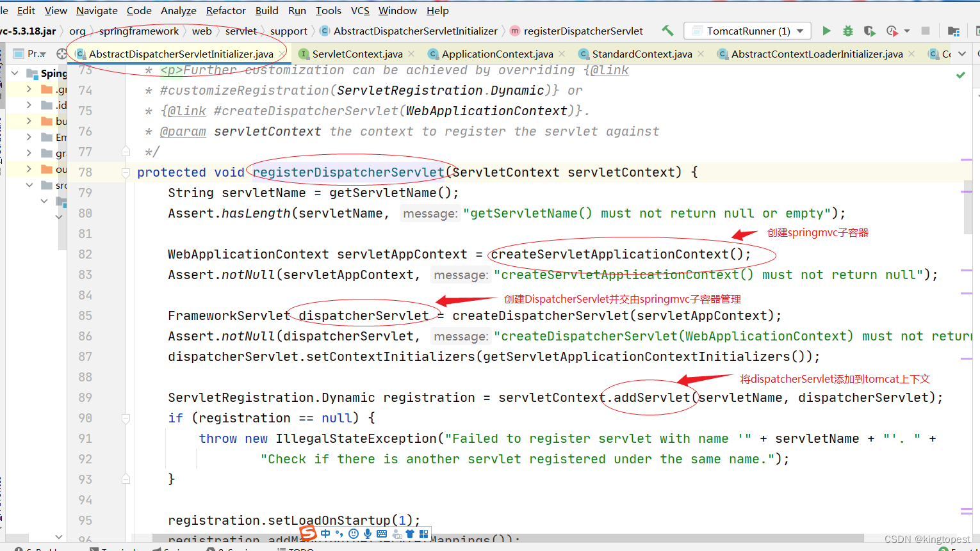Screen dimensions: 980x551
Task: Click the @param Javadoc tag on line 76
Action: (x=183, y=131)
